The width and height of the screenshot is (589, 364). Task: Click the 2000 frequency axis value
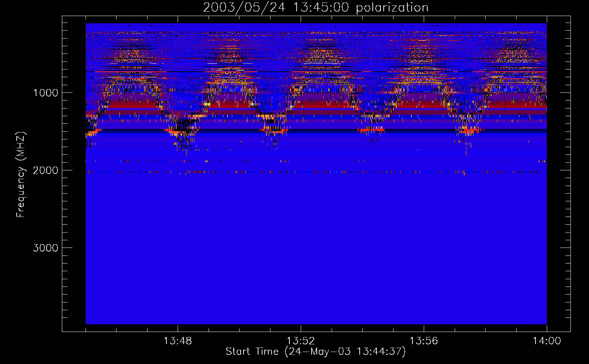pos(46,170)
